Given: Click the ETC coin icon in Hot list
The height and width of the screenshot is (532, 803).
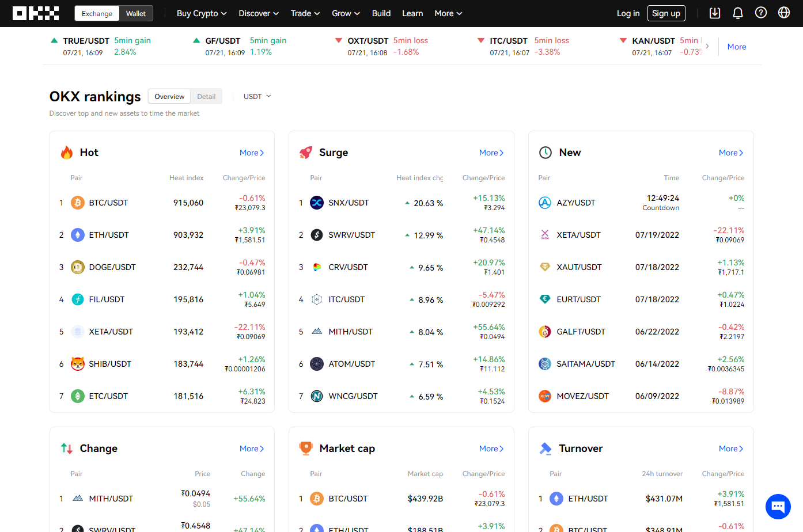Looking at the screenshot, I should (78, 396).
